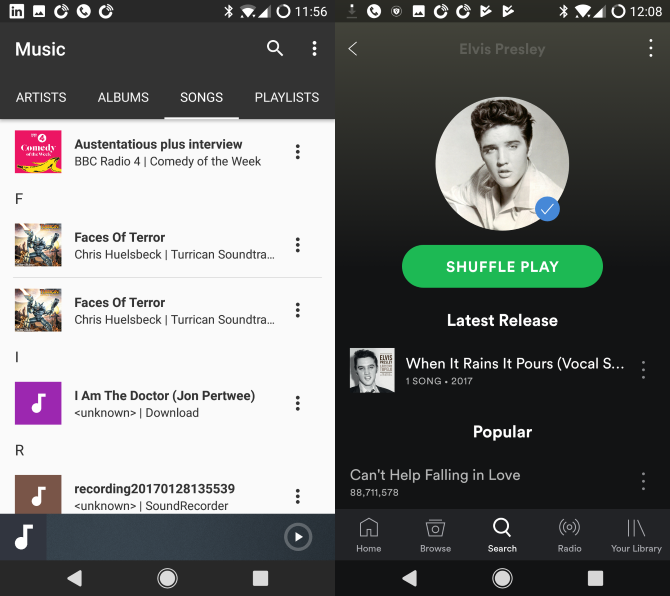The image size is (670, 596).
Task: Tap Android home button under Music app
Action: [x=167, y=578]
